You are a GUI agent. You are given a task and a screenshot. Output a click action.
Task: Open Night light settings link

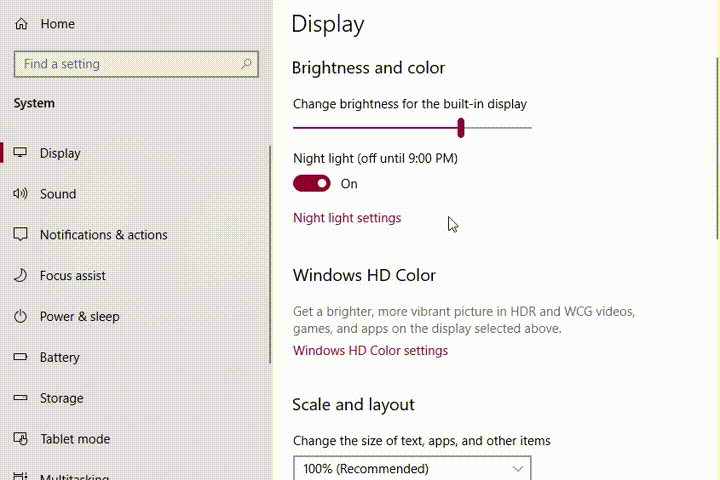(347, 218)
